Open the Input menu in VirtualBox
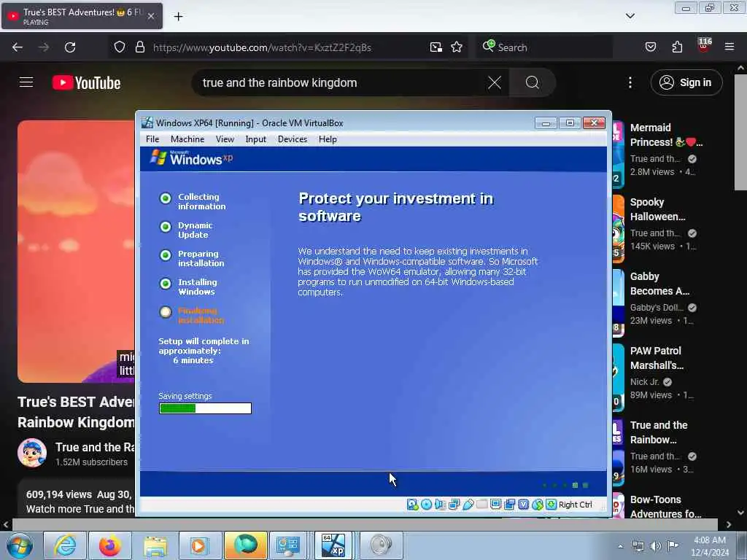The image size is (747, 560). coord(256,139)
